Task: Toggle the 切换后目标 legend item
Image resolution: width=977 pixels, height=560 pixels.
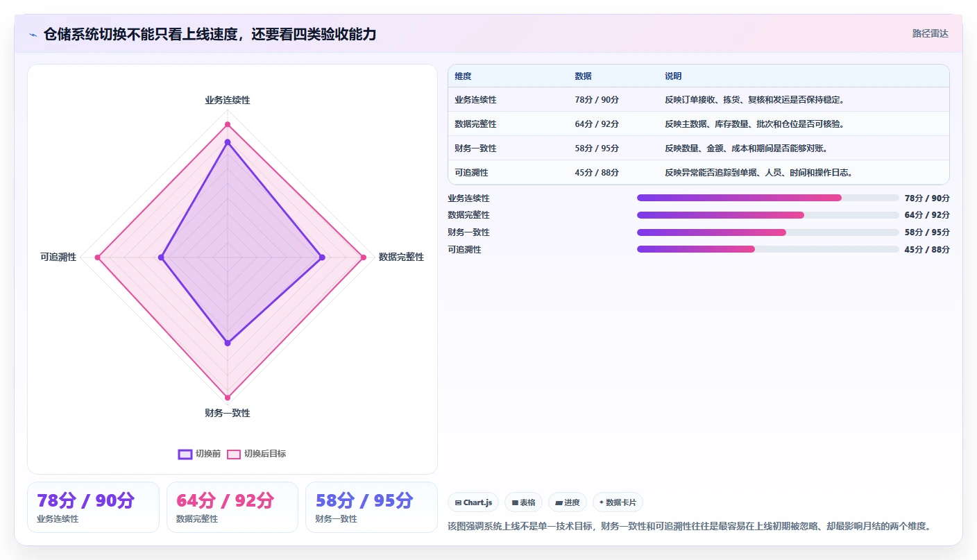Action: (x=256, y=454)
